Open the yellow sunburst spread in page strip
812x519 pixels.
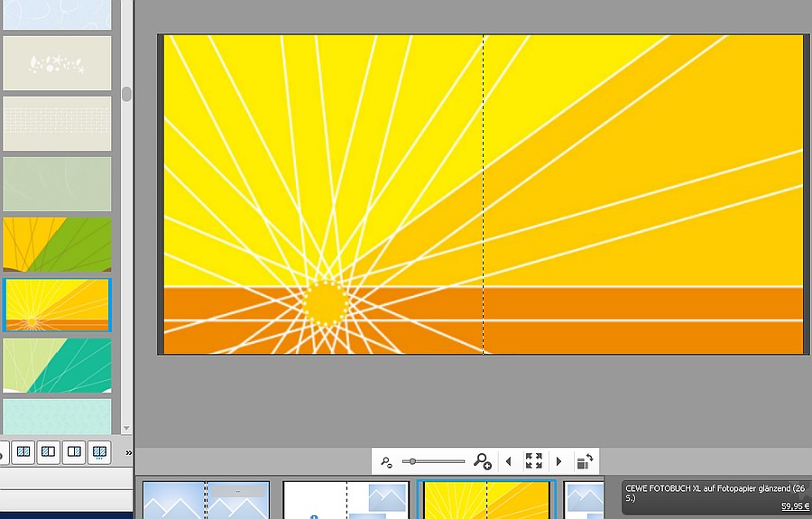pos(486,500)
